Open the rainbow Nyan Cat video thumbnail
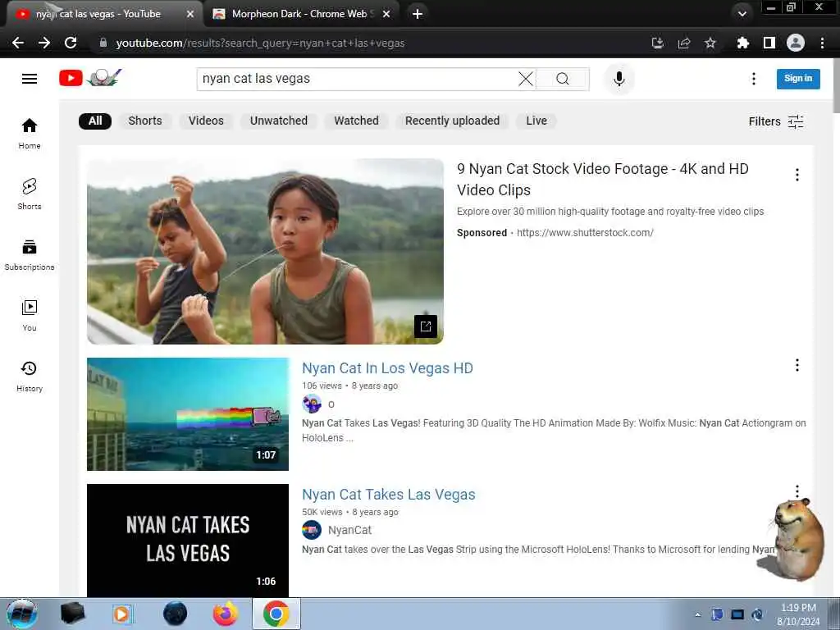 tap(188, 414)
